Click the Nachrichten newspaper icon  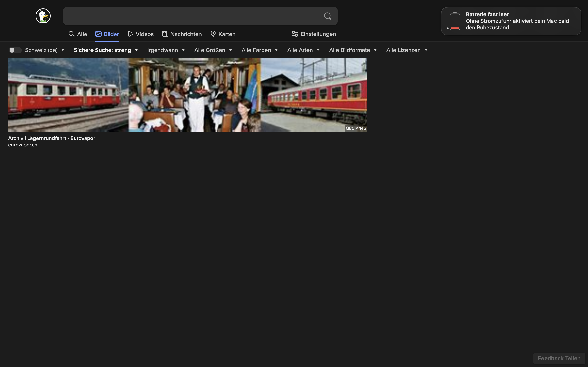(165, 34)
